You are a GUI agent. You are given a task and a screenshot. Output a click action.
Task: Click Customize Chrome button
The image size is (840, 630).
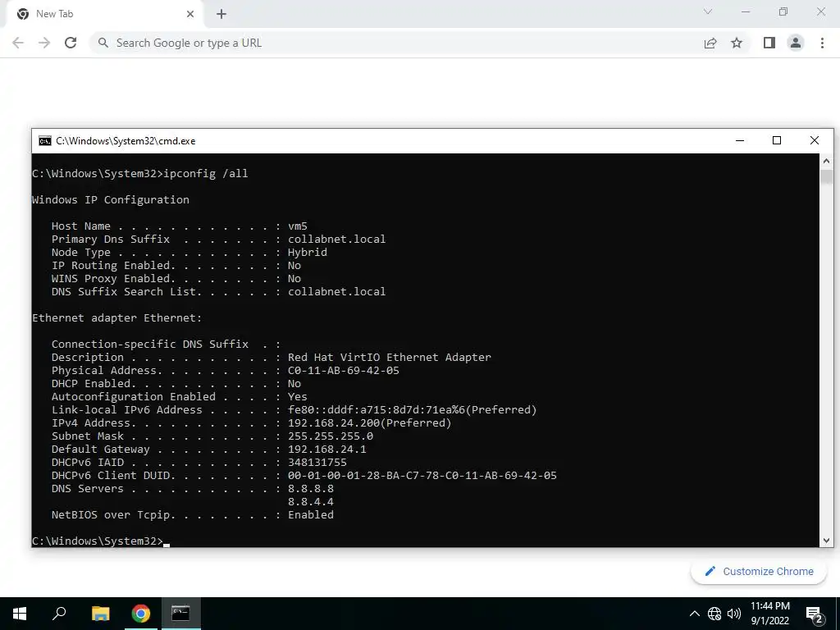click(x=759, y=572)
